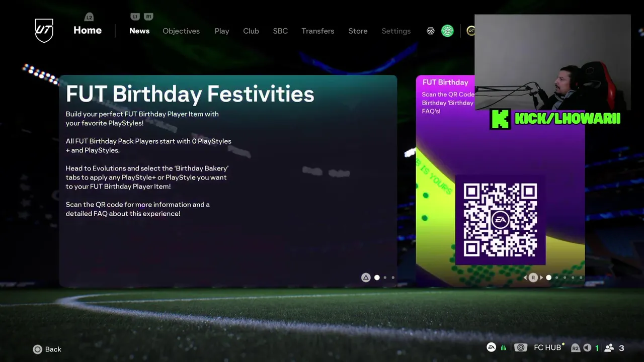Image resolution: width=644 pixels, height=362 pixels.
Task: Click 'Build your perfect FUT Birthday Player Item' paragraph
Action: tap(142, 119)
